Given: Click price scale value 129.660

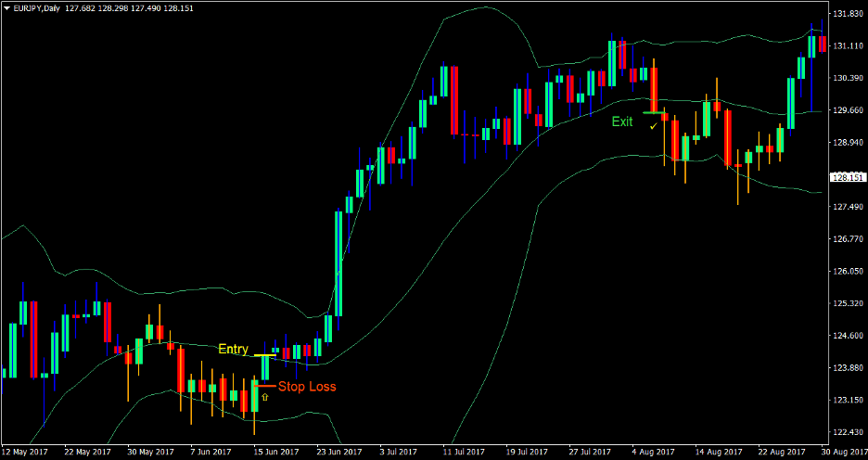Looking at the screenshot, I should point(848,110).
